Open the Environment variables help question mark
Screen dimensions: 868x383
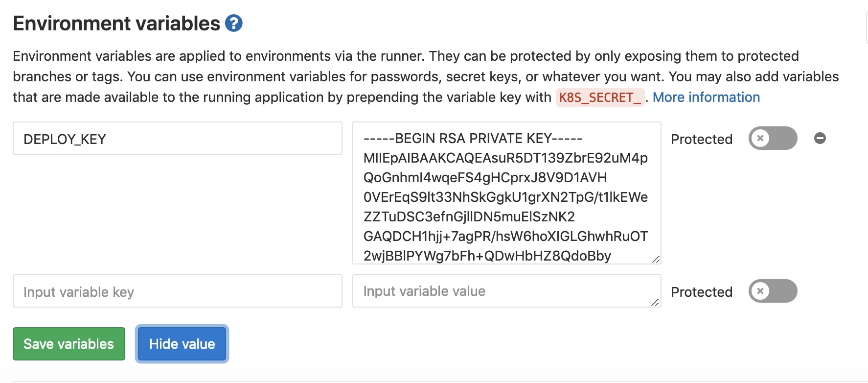[233, 23]
